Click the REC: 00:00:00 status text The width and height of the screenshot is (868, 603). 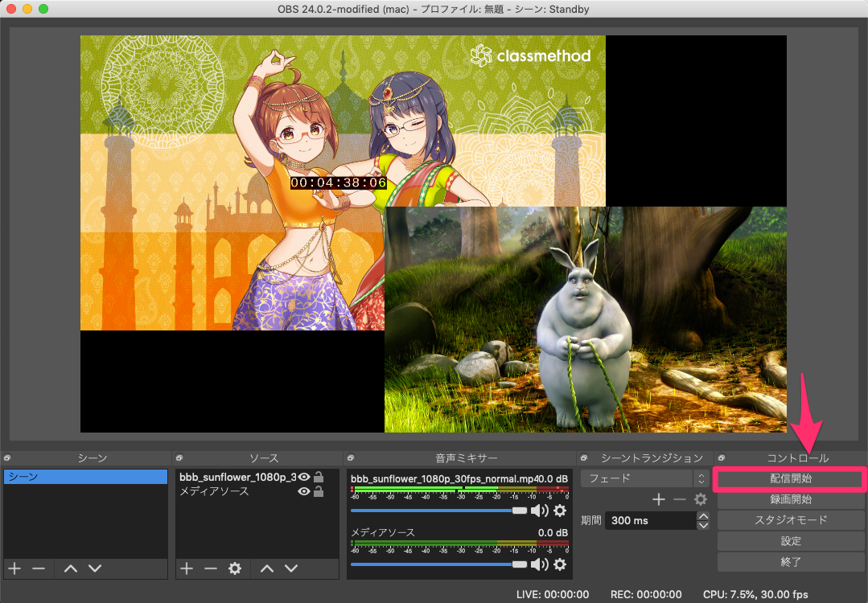(x=646, y=594)
